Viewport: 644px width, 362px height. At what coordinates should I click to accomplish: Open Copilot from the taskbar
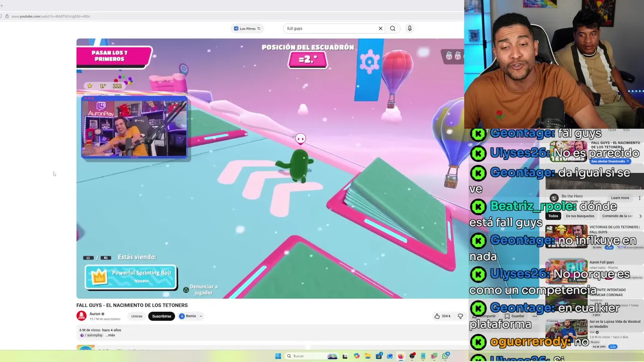coord(357,356)
